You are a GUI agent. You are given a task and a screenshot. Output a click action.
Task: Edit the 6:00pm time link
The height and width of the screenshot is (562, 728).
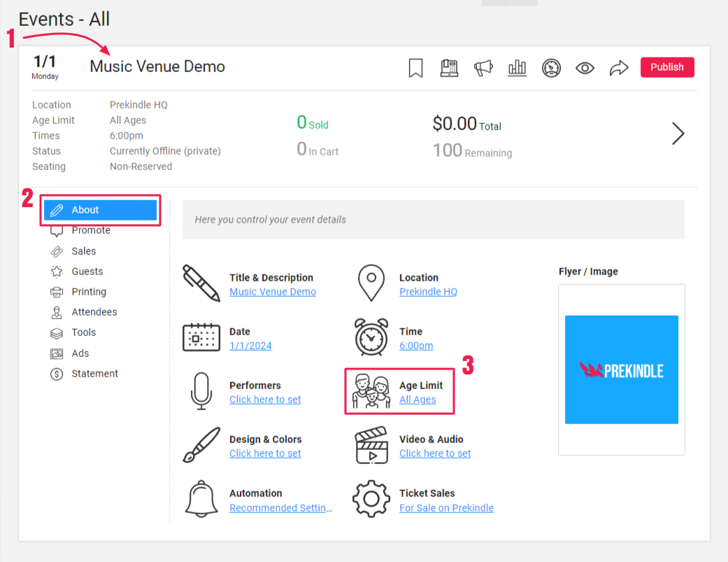416,346
